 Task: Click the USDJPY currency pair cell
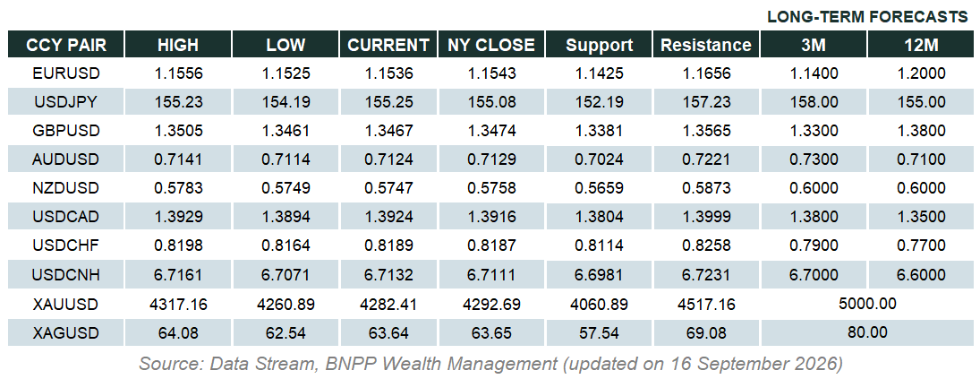(x=66, y=101)
